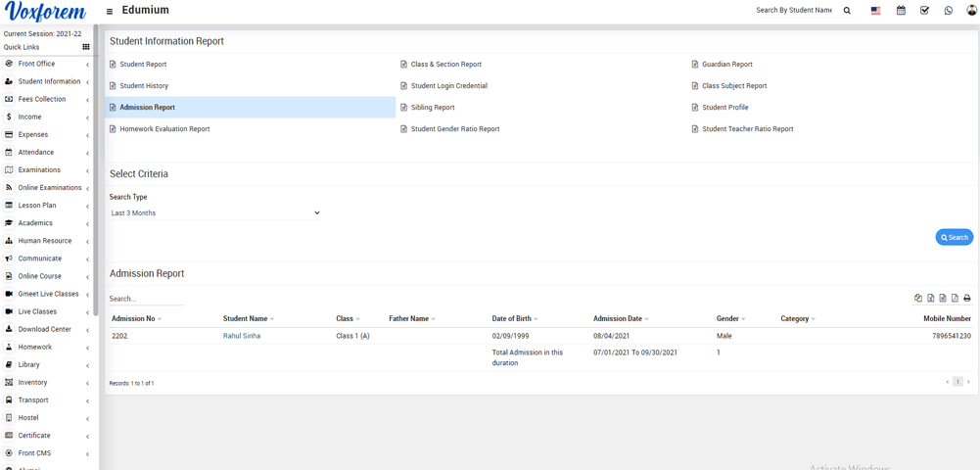980x470 pixels.
Task: Open the Quick Links grid icon
Action: pos(86,47)
